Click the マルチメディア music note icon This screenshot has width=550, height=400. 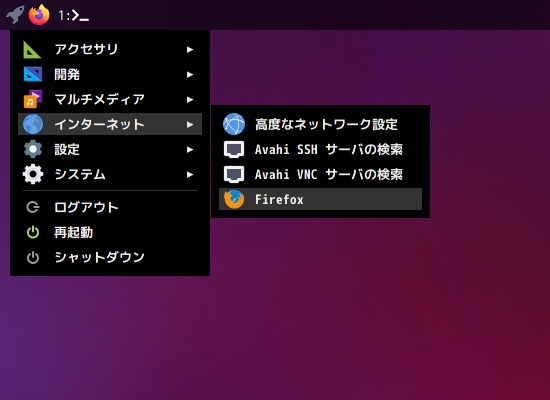(33, 99)
